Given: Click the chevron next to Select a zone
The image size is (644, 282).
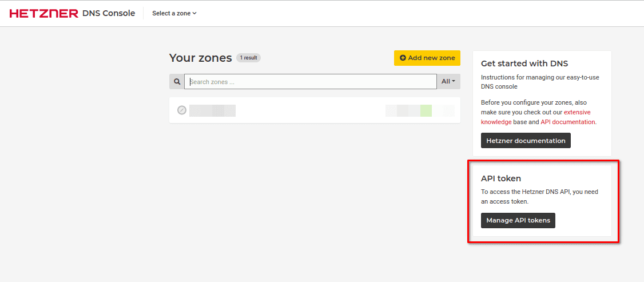Looking at the screenshot, I should pos(194,13).
